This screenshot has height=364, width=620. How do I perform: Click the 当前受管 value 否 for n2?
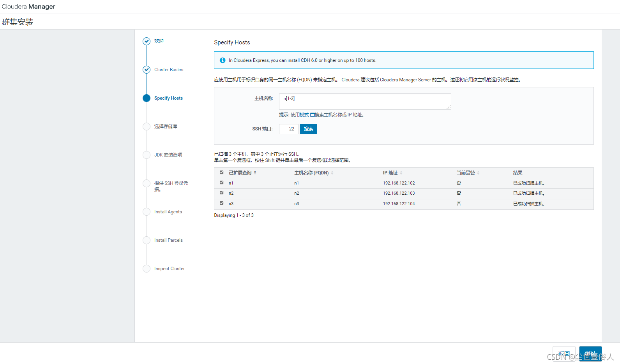tap(459, 193)
